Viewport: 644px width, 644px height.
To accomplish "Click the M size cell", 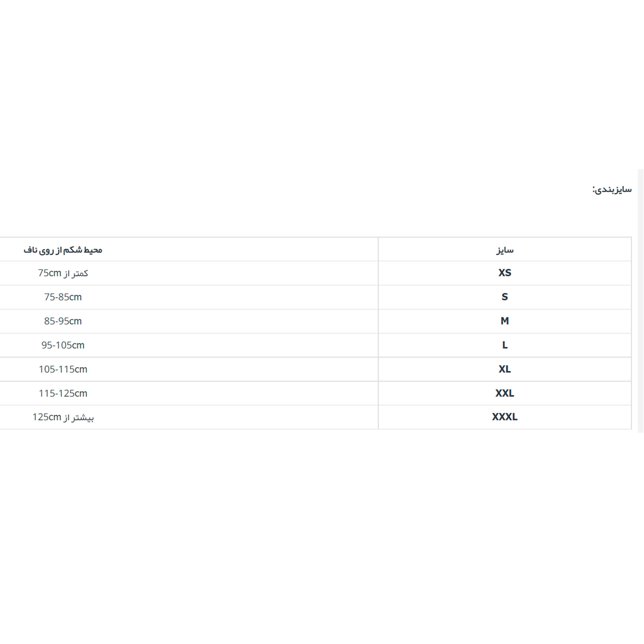I will tap(504, 321).
